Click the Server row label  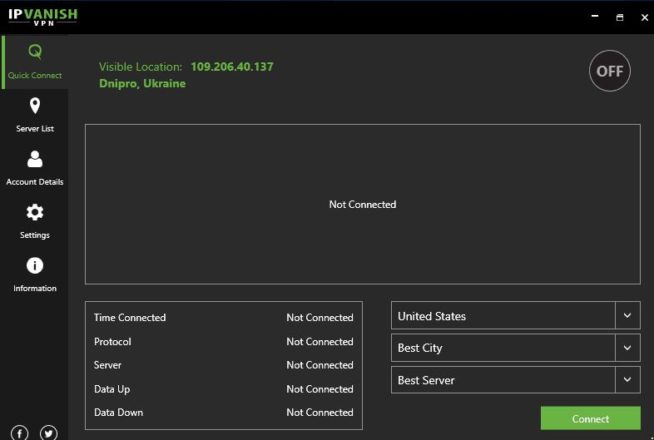108,365
